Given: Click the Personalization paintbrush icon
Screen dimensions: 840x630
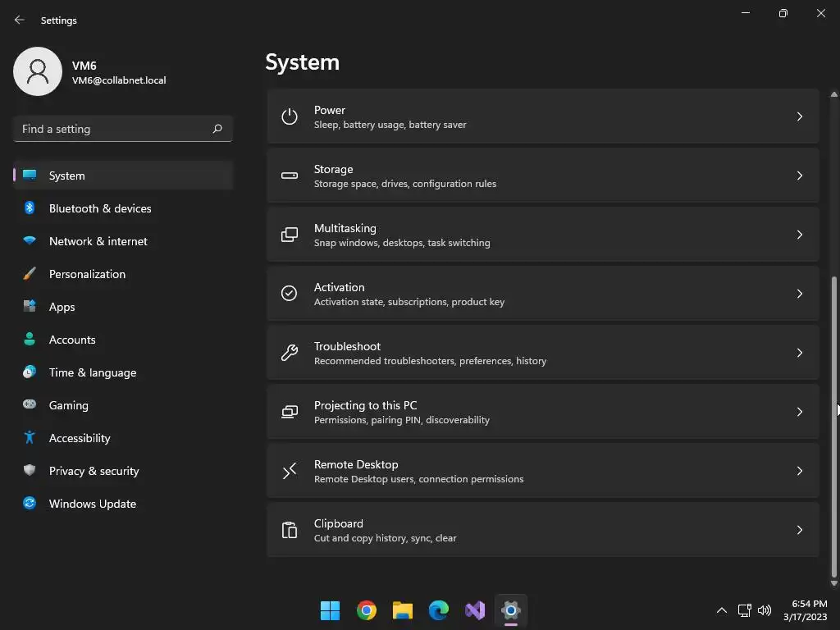Looking at the screenshot, I should (x=30, y=273).
